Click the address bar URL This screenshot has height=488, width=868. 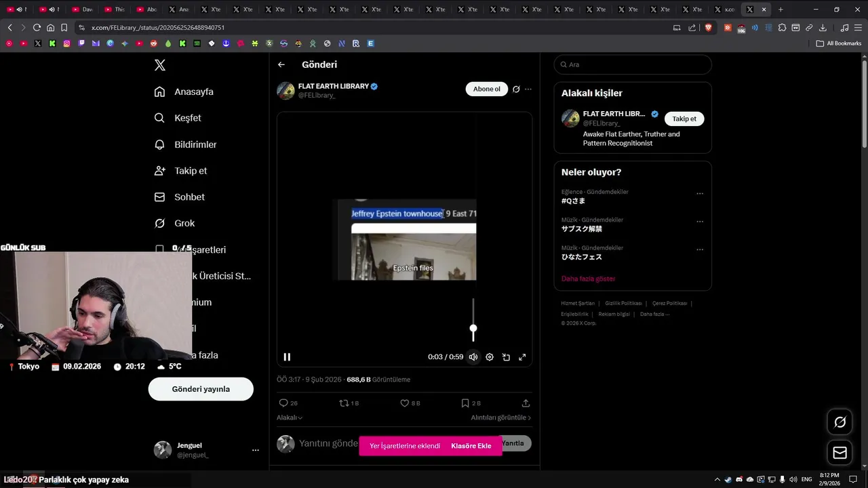pyautogui.click(x=158, y=28)
